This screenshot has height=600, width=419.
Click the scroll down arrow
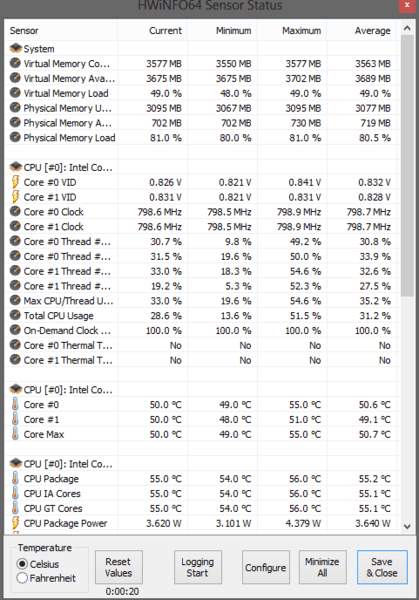click(x=407, y=527)
